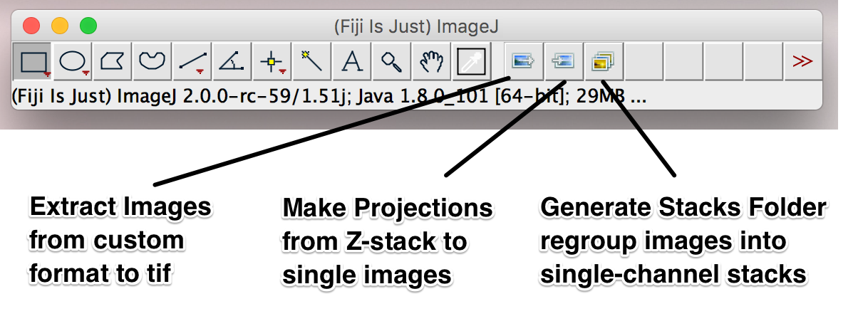Activate the Hand scrolling tool
Image resolution: width=868 pixels, height=326 pixels.
pos(430,62)
